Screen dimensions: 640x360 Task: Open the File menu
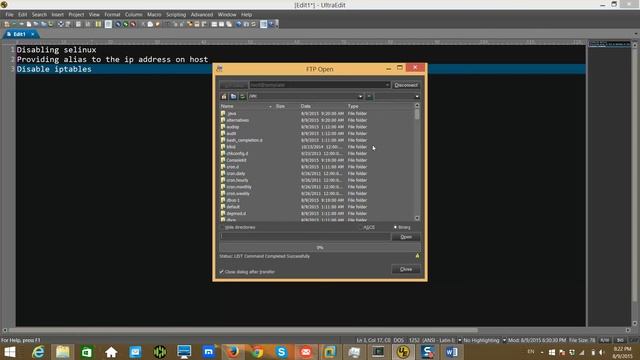click(9, 15)
